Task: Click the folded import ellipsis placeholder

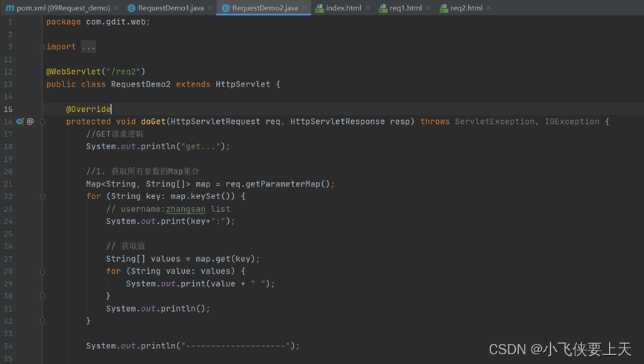Action: point(89,47)
